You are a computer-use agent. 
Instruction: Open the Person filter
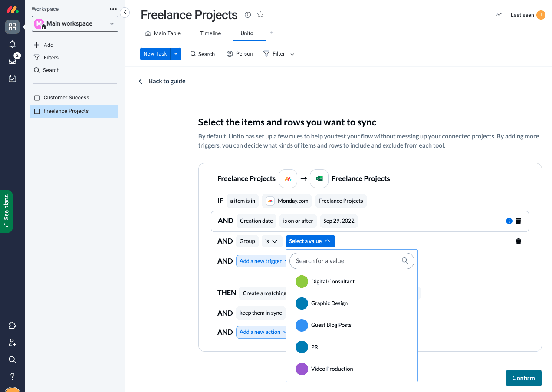[x=240, y=54]
